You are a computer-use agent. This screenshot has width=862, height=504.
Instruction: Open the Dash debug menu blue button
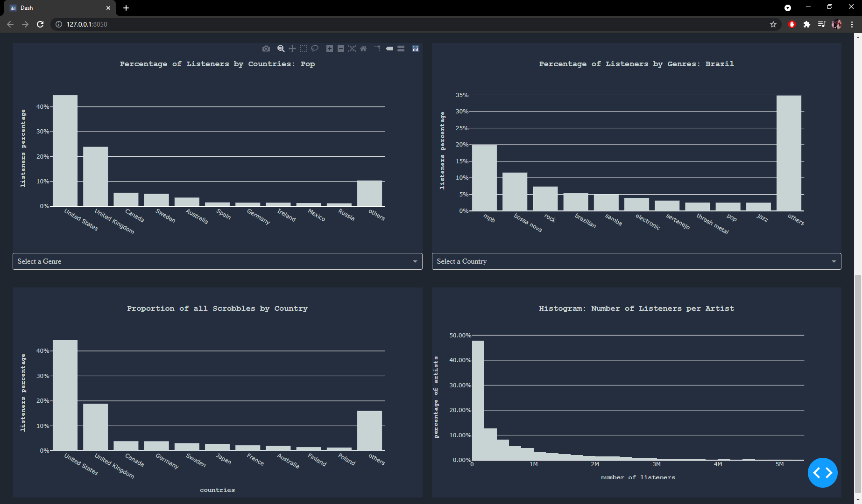823,473
